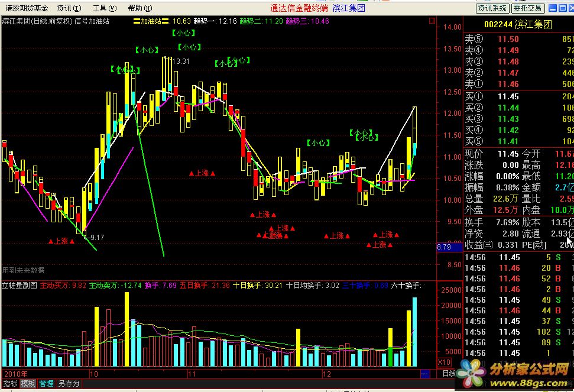Select the 趋势二 11.20 indicator label
The image size is (574, 392).
(261, 21)
